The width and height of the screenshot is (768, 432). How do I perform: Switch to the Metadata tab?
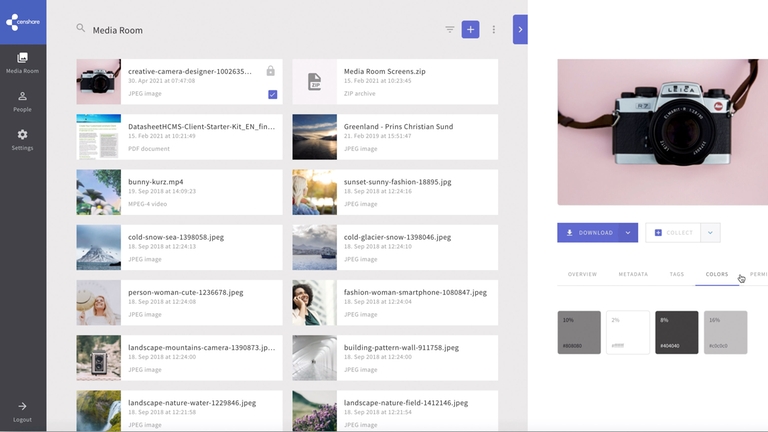[x=633, y=274]
